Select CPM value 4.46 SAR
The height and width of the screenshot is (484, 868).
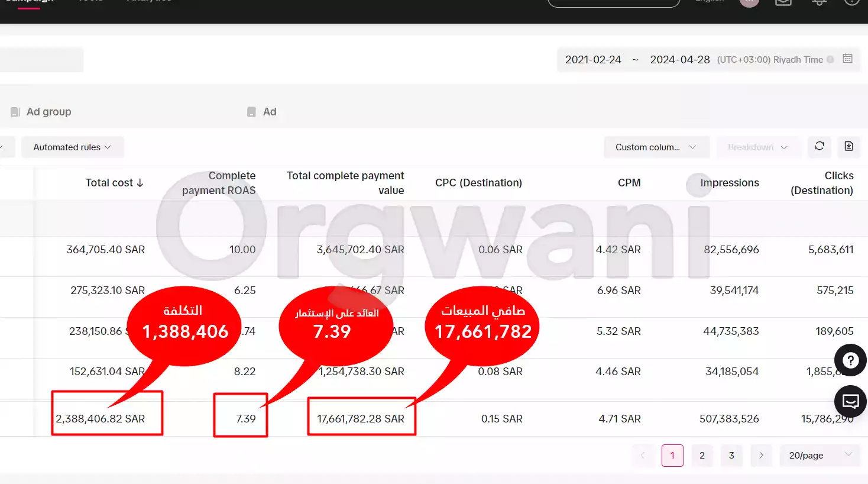click(618, 372)
